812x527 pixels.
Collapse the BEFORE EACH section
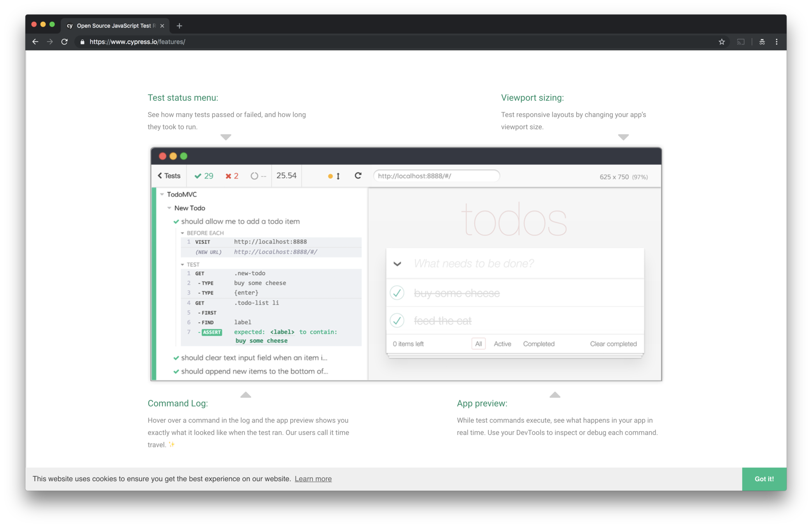tap(183, 233)
